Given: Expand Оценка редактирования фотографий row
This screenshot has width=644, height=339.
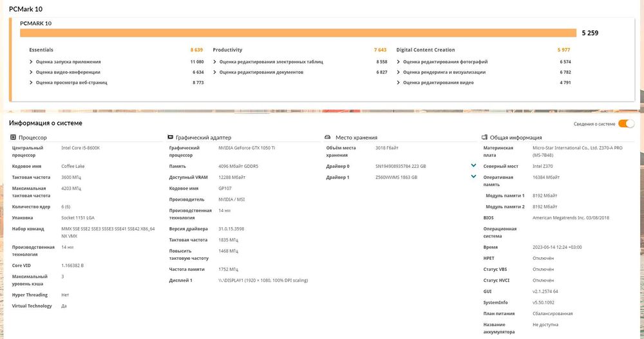Looking at the screenshot, I should coord(398,62).
